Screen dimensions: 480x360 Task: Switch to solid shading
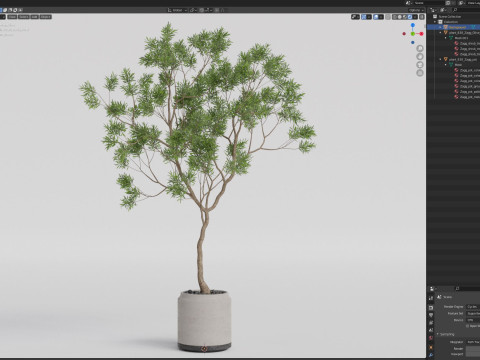click(400, 17)
